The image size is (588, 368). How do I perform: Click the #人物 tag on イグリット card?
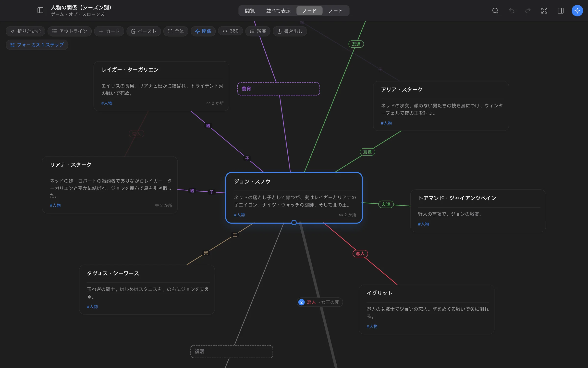tap(372, 326)
